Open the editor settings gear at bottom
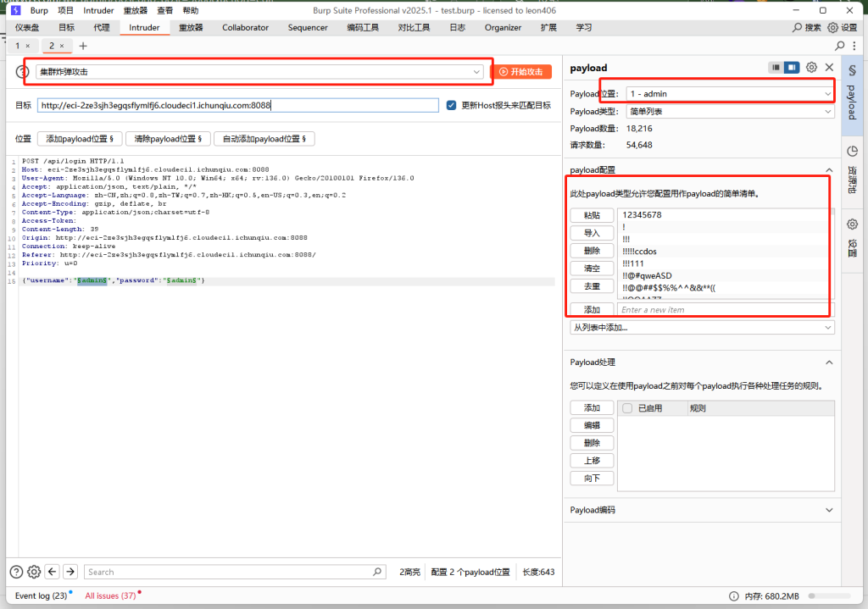The image size is (868, 609). coord(34,572)
